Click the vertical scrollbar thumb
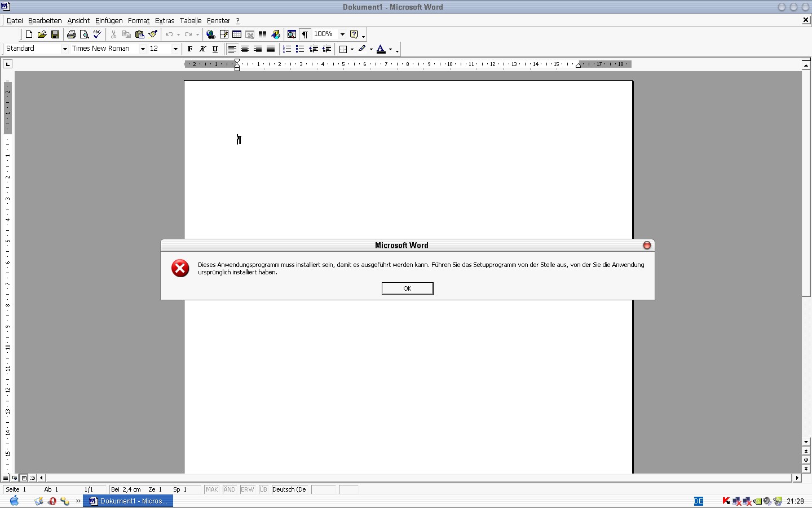Image resolution: width=812 pixels, height=508 pixels. [x=806, y=183]
